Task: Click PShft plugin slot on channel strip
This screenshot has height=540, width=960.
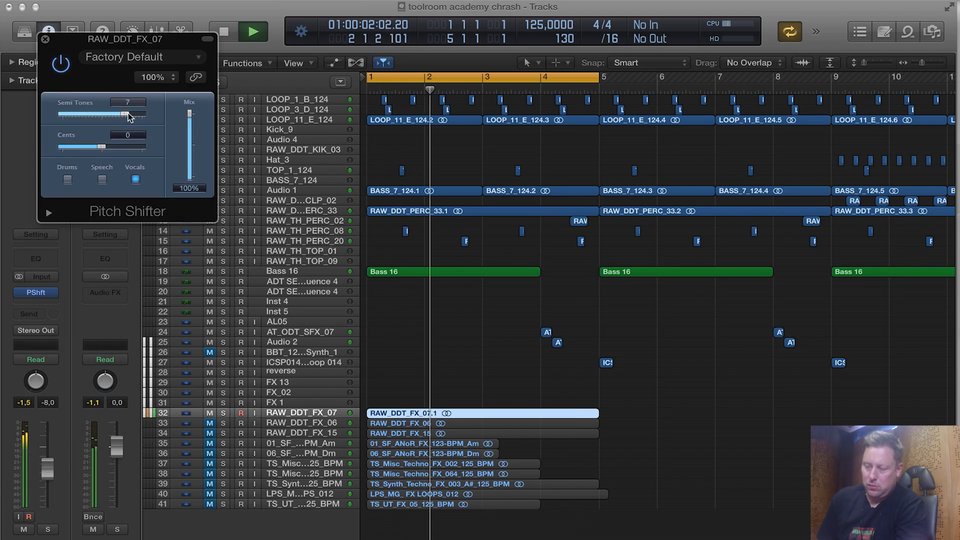Action: (x=36, y=293)
